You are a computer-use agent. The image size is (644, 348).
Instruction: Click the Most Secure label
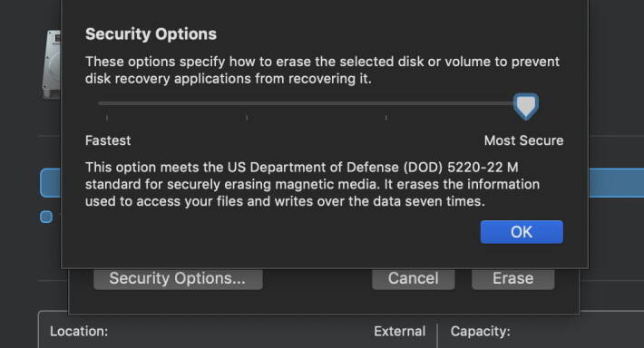tap(523, 140)
